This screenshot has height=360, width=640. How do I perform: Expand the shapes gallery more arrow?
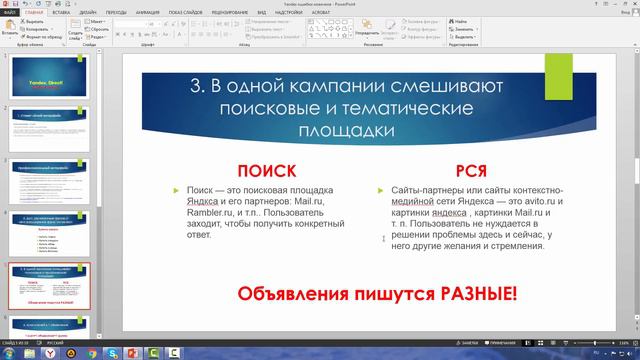(351, 37)
